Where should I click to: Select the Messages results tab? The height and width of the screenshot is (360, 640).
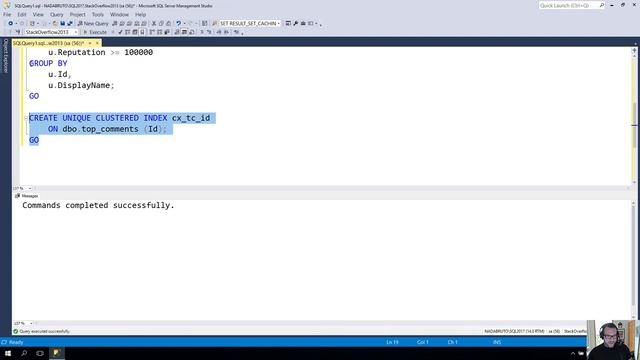pyautogui.click(x=27, y=196)
